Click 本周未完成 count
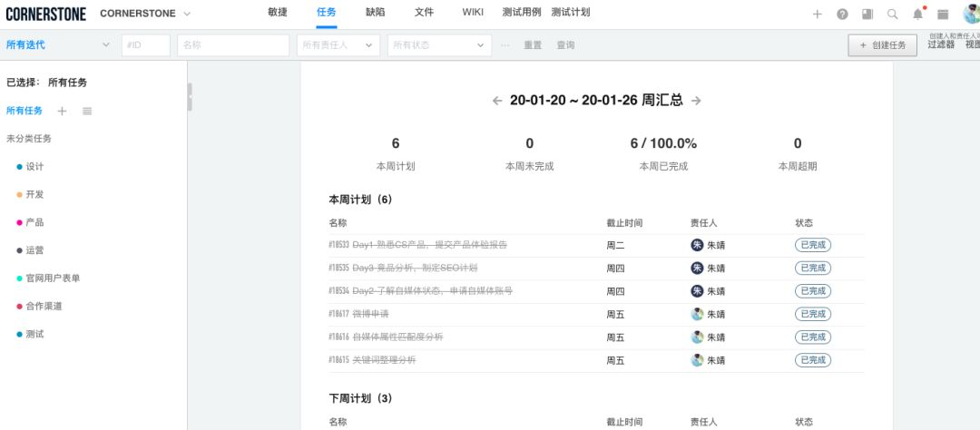Image resolution: width=980 pixels, height=430 pixels. [529, 143]
